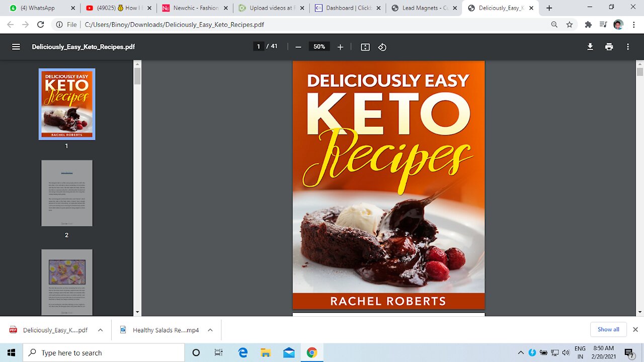This screenshot has width=644, height=362.
Task: Open Cortana circle on taskbar
Action: click(x=196, y=352)
